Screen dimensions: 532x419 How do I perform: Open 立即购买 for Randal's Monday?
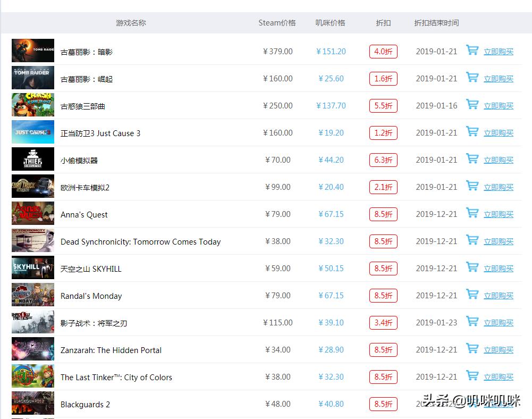pyautogui.click(x=499, y=295)
